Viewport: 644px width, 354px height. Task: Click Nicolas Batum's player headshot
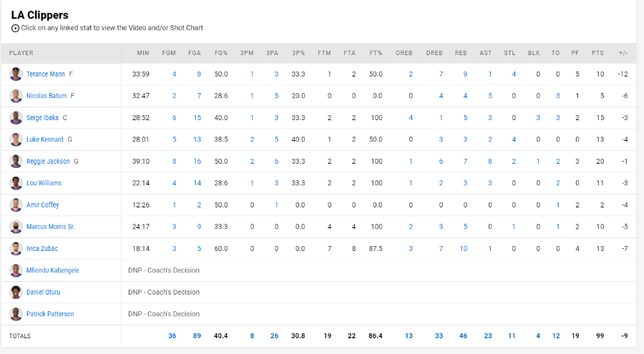pyautogui.click(x=16, y=96)
